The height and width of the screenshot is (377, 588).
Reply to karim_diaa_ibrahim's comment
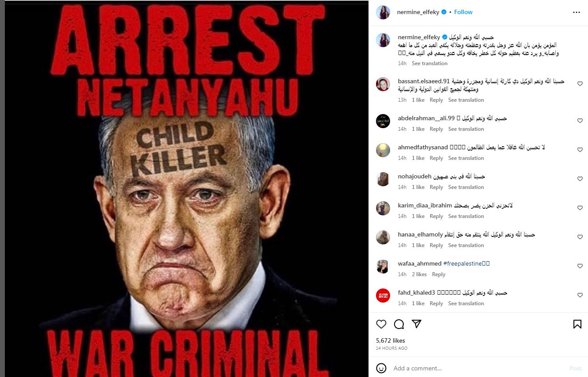pos(436,216)
